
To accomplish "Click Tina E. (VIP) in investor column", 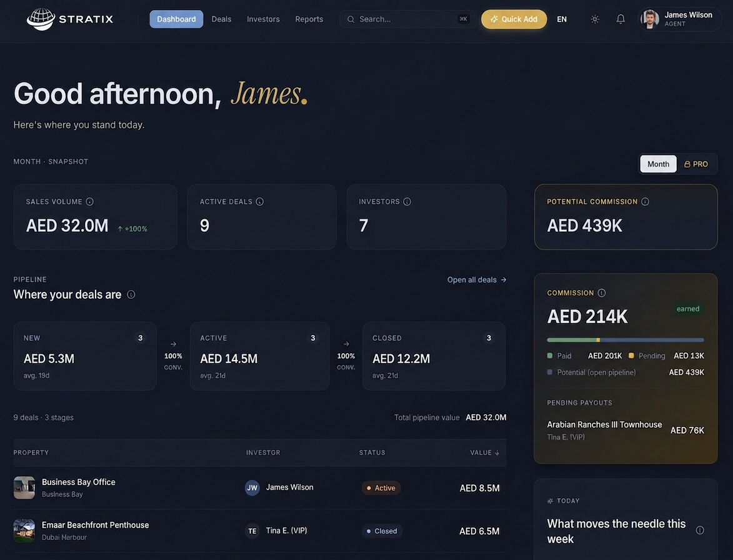I will [287, 531].
